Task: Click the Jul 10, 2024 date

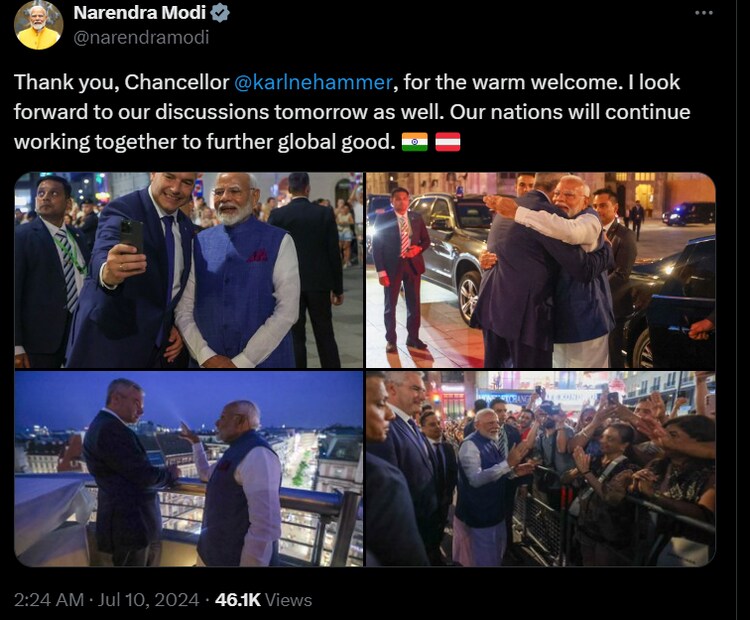Action: (148, 600)
